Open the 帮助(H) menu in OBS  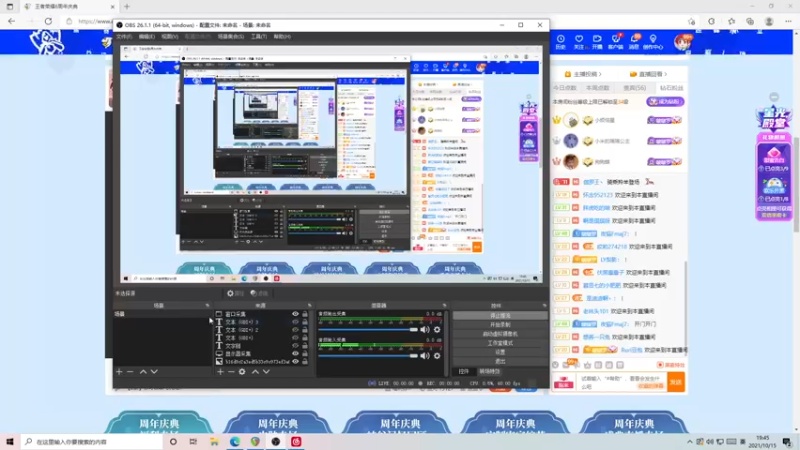[282, 37]
